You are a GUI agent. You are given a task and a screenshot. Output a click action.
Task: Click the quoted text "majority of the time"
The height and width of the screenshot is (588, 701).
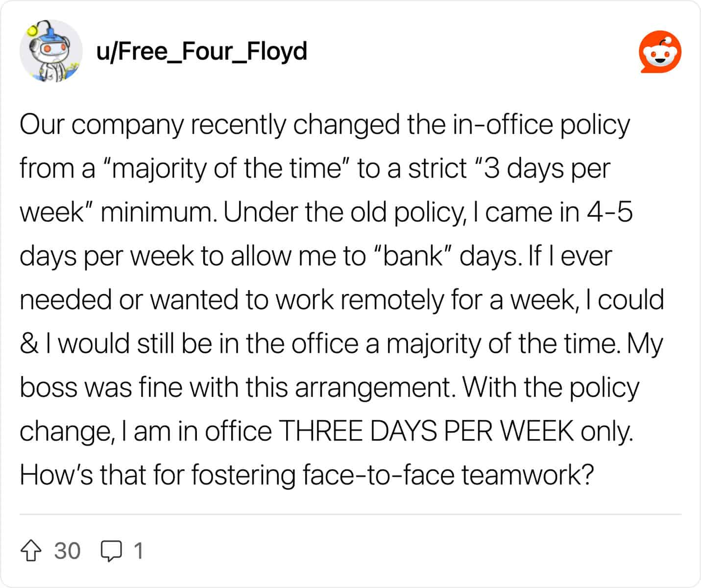[227, 169]
